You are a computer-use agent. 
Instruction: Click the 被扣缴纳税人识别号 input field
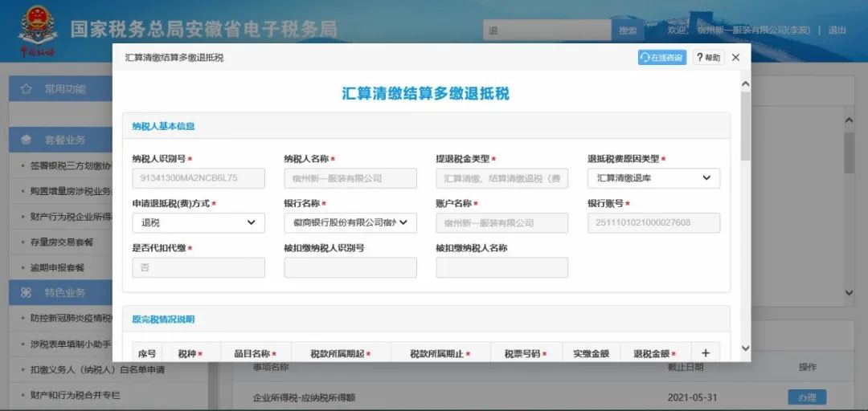tap(350, 268)
